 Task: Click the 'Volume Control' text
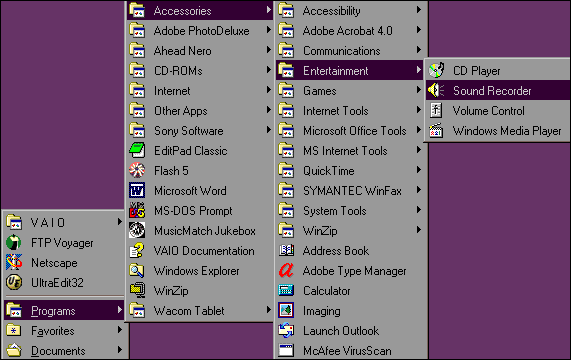click(x=489, y=111)
